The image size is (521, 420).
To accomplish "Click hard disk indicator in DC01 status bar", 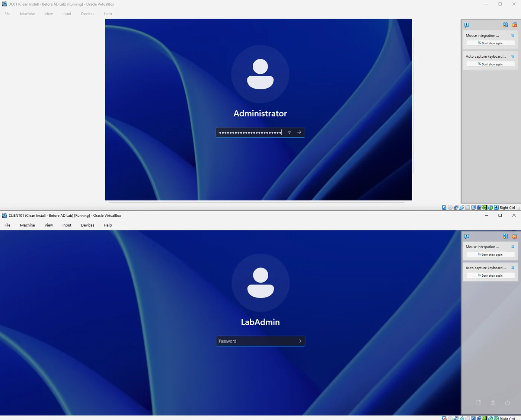I will (444, 207).
